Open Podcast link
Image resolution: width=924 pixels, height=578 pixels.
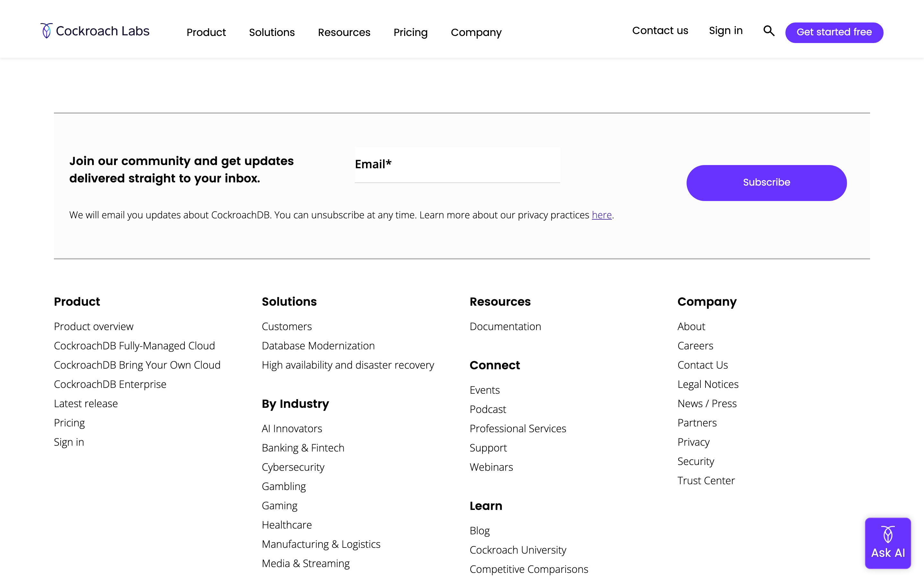488,409
